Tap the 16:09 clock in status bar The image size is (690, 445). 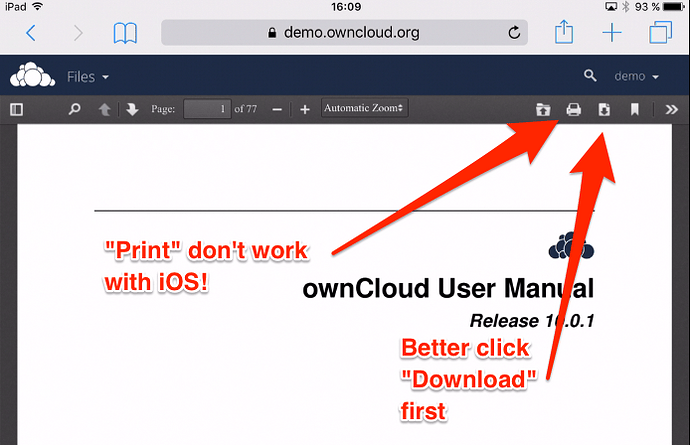[346, 7]
